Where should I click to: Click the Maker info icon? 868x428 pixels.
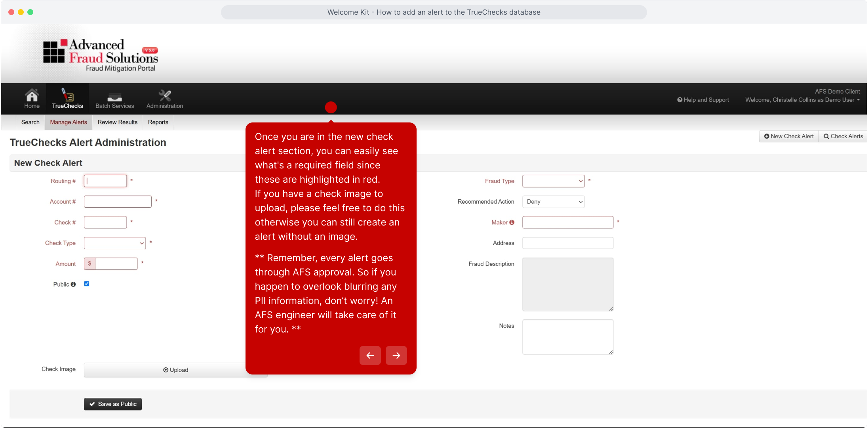click(x=512, y=222)
